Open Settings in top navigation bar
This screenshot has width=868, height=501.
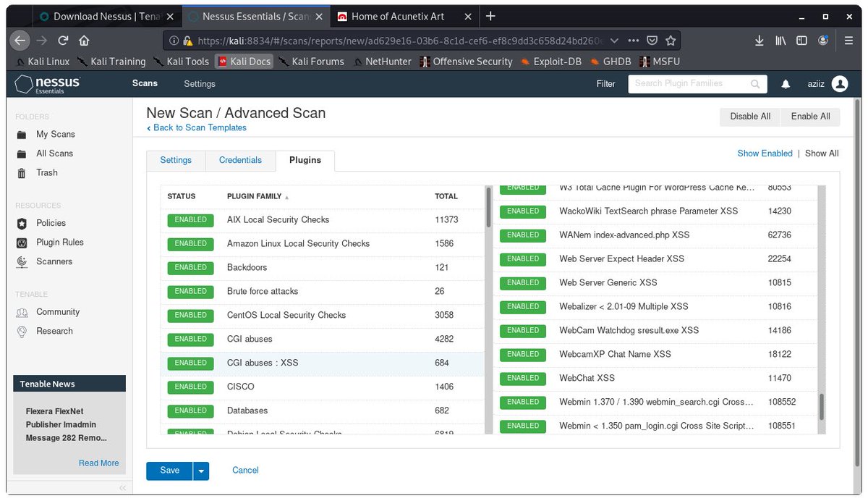click(200, 84)
